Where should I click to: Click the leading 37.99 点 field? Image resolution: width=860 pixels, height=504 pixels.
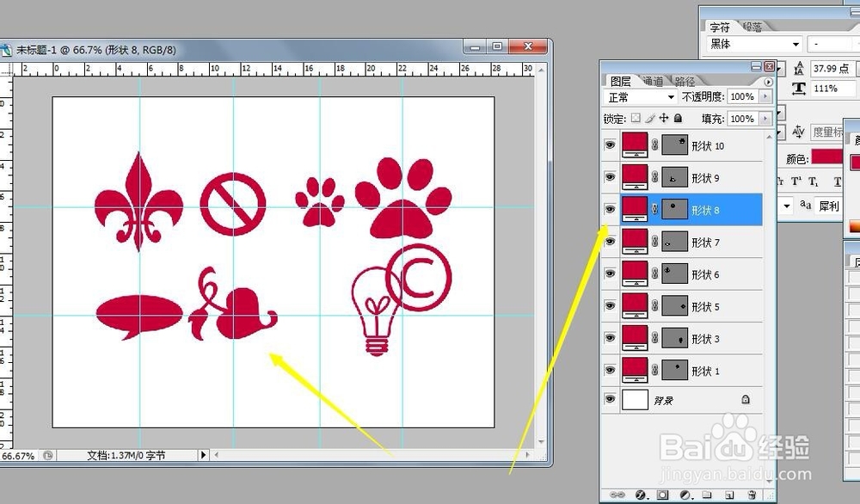(832, 68)
